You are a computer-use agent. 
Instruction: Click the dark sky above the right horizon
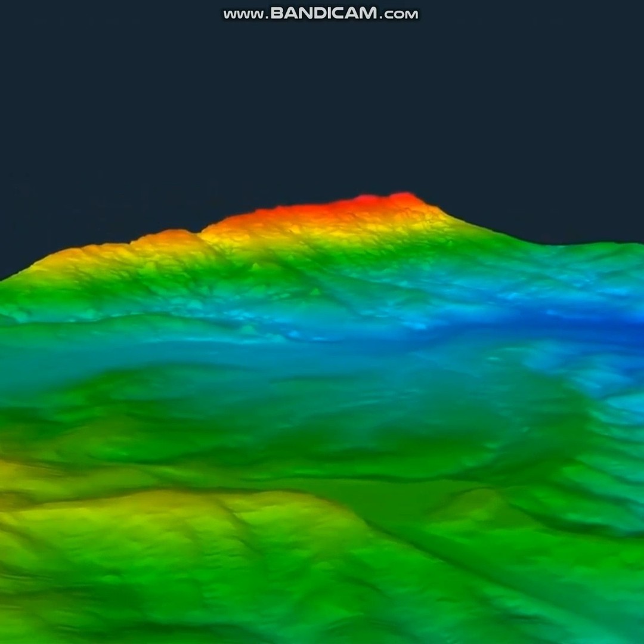(x=549, y=149)
